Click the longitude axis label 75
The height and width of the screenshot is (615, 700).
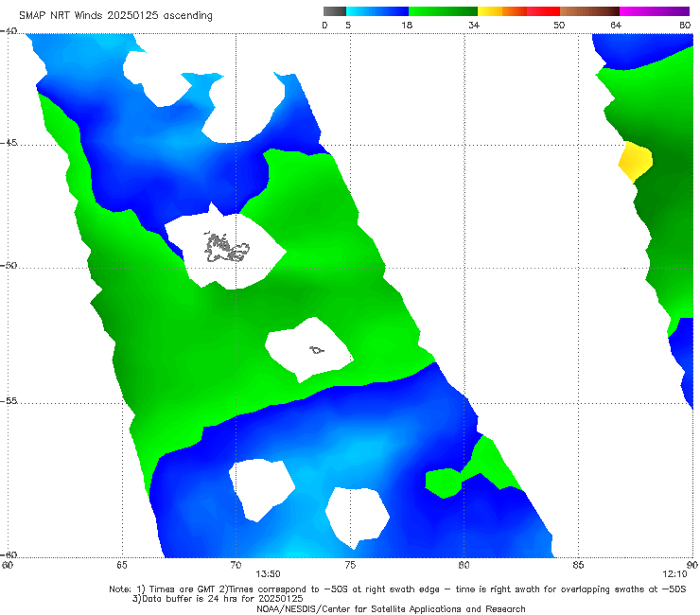(x=350, y=565)
